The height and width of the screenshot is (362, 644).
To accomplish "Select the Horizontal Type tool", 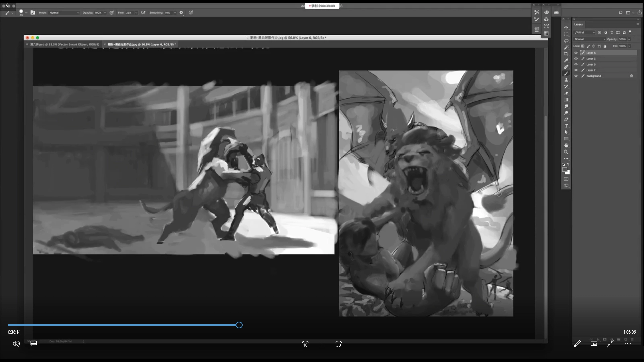I will [566, 126].
